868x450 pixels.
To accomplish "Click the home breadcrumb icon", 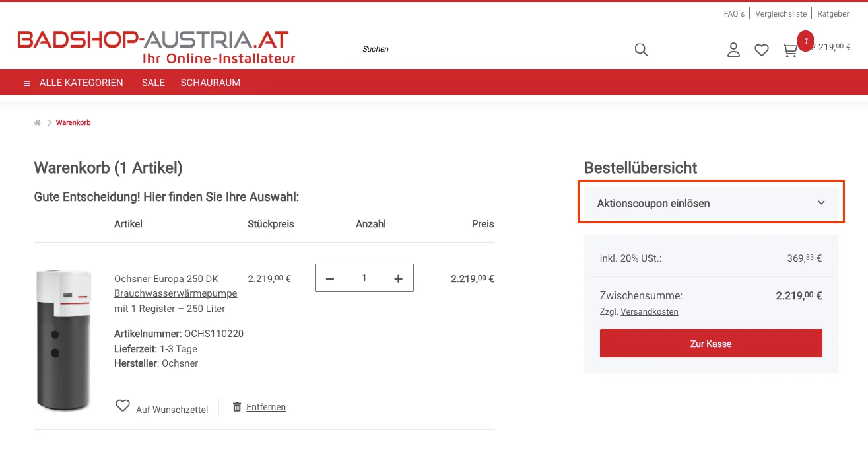I will tap(38, 123).
